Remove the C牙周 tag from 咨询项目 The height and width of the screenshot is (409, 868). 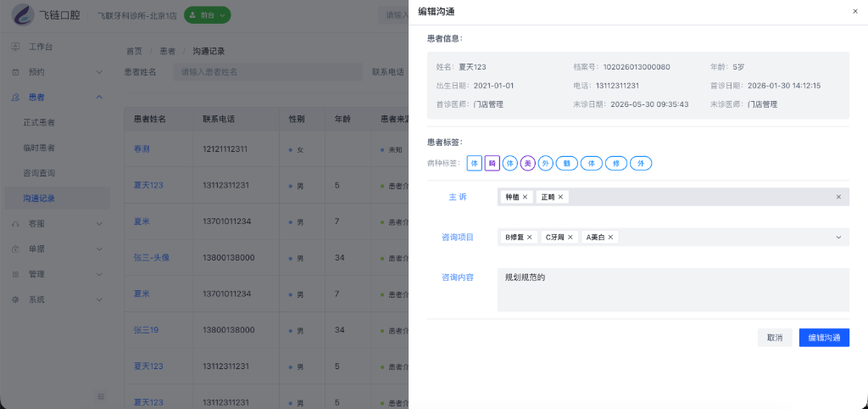coord(570,238)
